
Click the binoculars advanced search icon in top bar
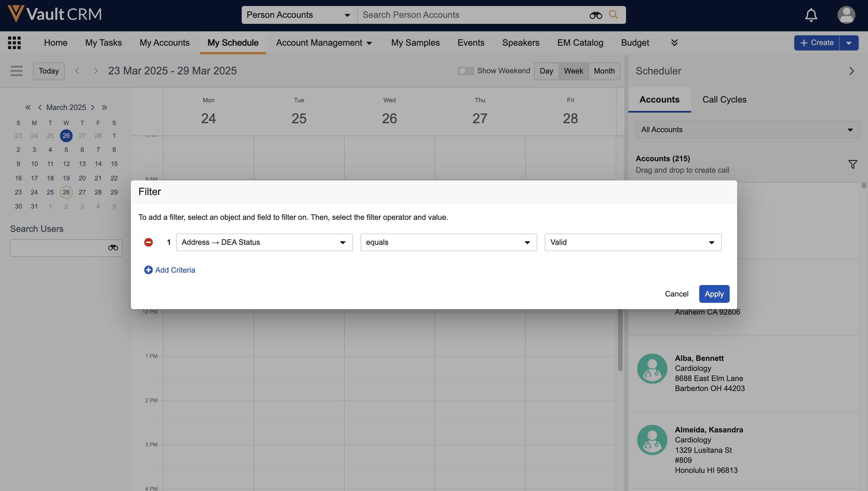(595, 15)
